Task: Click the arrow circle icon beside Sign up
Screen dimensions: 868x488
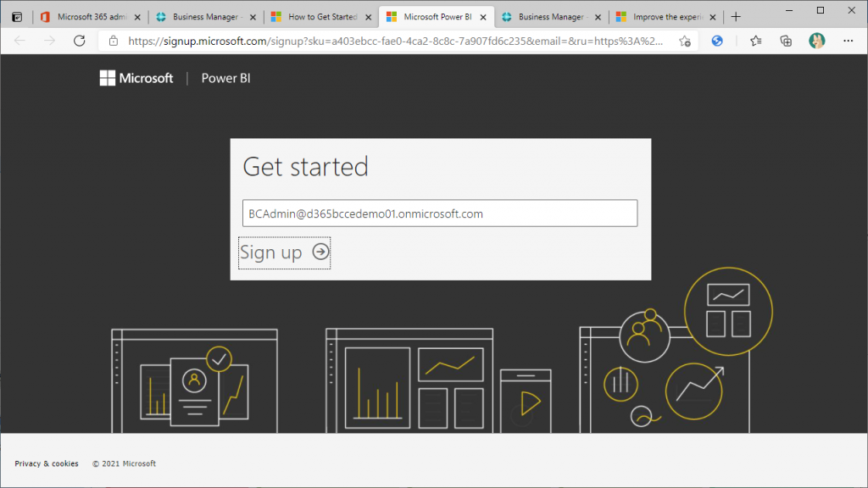Action: [320, 252]
